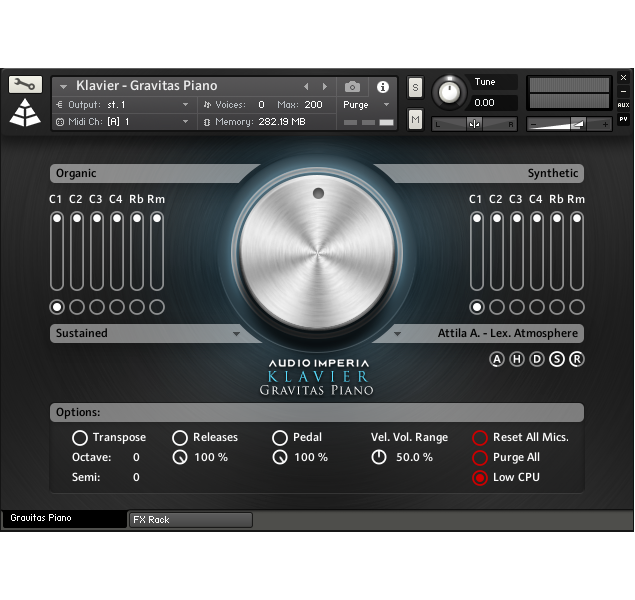635x600 pixels.
Task: Select envelope Attack A icon
Action: 497,359
